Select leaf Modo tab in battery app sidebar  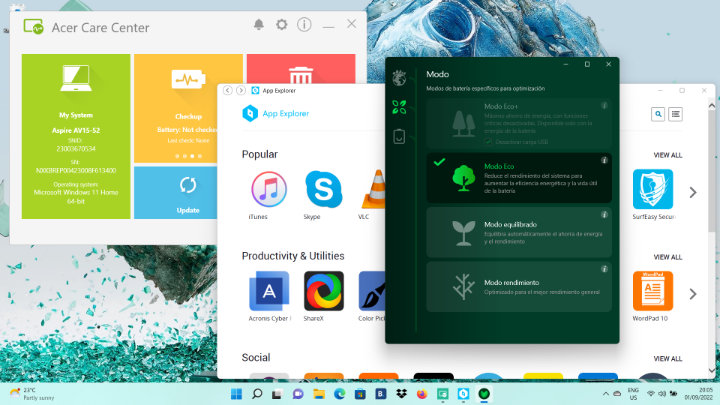tap(399, 107)
